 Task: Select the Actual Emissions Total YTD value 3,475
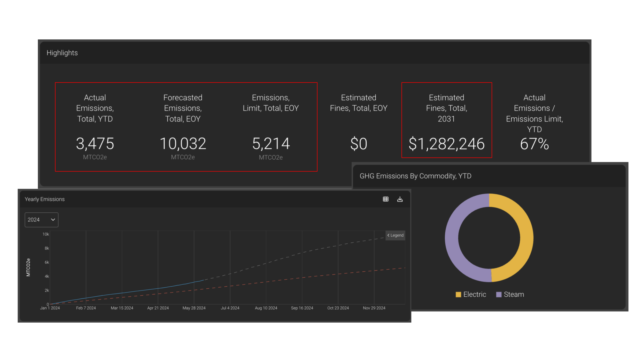pos(95,143)
